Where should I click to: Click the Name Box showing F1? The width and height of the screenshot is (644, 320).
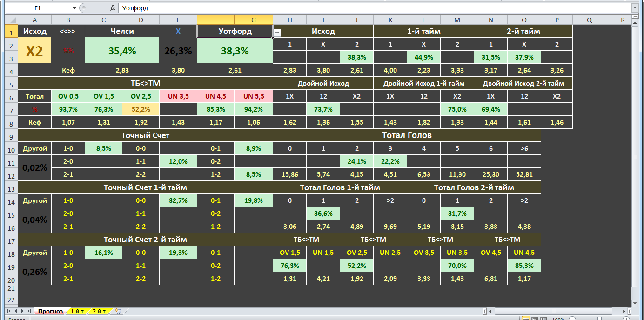click(x=38, y=8)
